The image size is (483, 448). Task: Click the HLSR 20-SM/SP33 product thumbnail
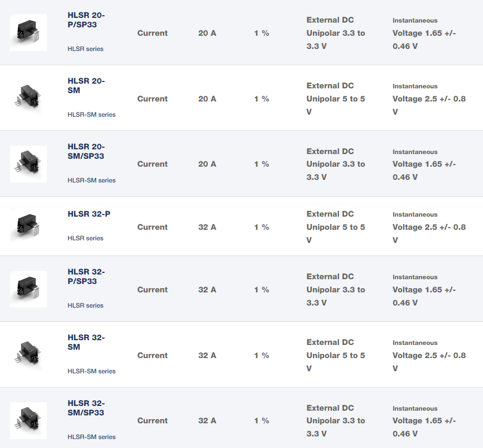(x=28, y=164)
